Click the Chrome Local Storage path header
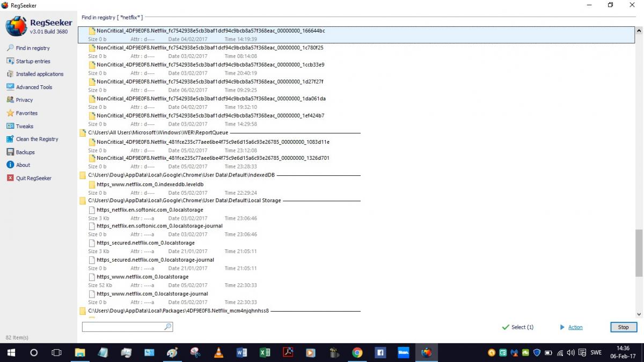Screen dimensions: 644x362 [184, 201]
